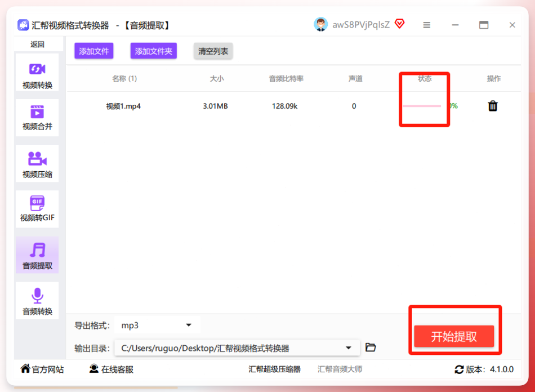Click the version number 4.1.0.0

pos(502,369)
